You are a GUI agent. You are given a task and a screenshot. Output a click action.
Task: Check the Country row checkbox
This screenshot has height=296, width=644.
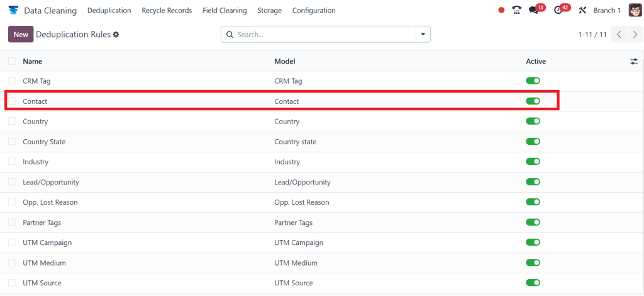[x=12, y=122]
